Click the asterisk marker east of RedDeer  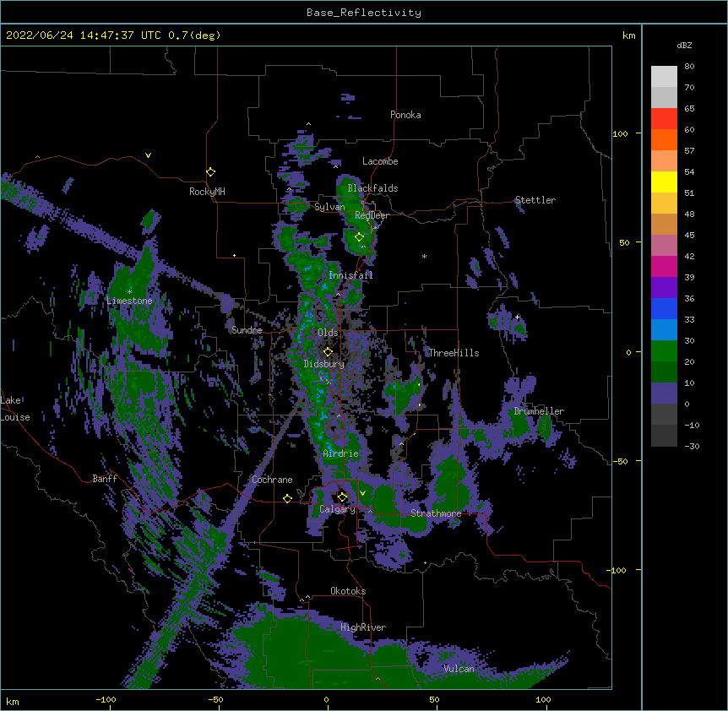click(x=424, y=256)
